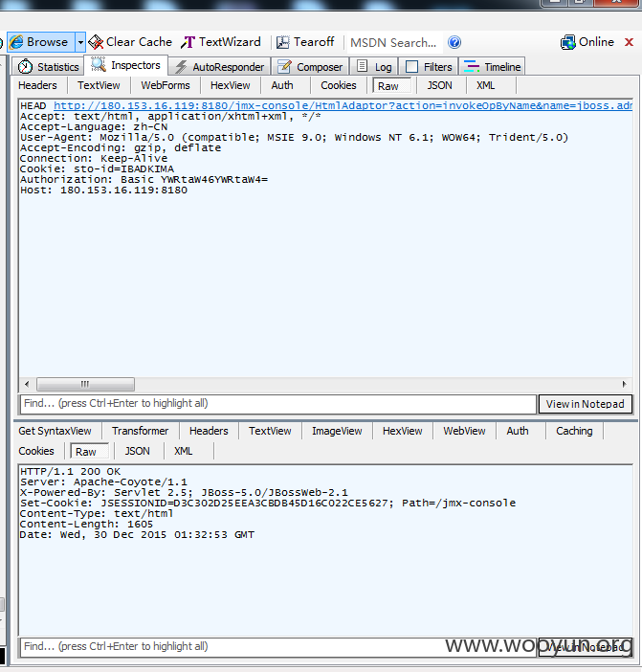The height and width of the screenshot is (672, 642).
Task: Select the request Raw tab
Action: click(391, 86)
